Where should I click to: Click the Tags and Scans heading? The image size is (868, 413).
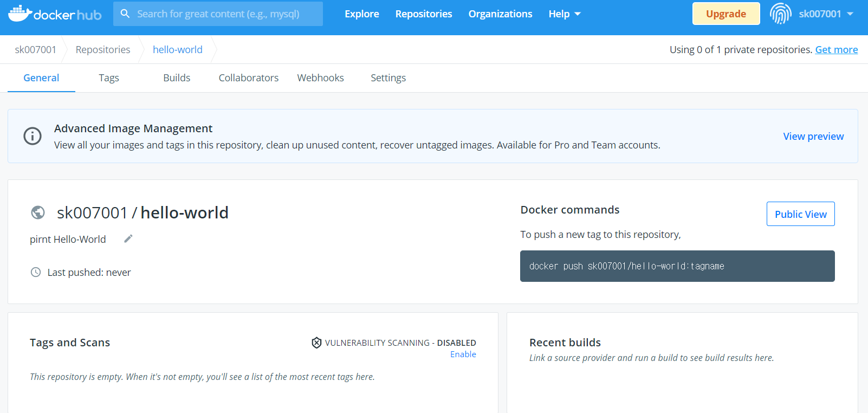tap(70, 343)
